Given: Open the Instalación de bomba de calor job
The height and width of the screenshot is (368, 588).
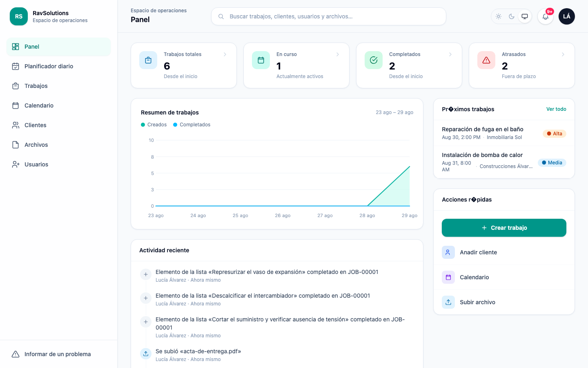Looking at the screenshot, I should tap(504, 162).
